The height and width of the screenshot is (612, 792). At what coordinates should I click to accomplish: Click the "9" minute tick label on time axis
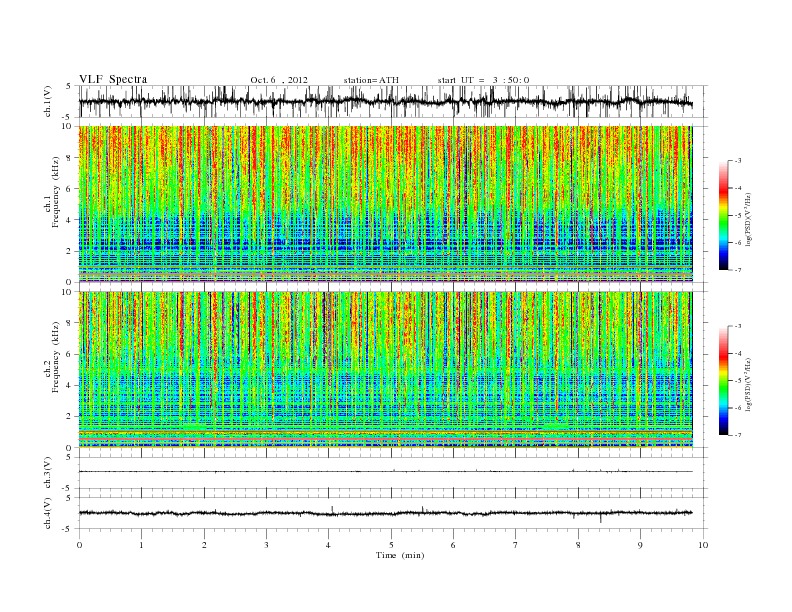pyautogui.click(x=640, y=545)
